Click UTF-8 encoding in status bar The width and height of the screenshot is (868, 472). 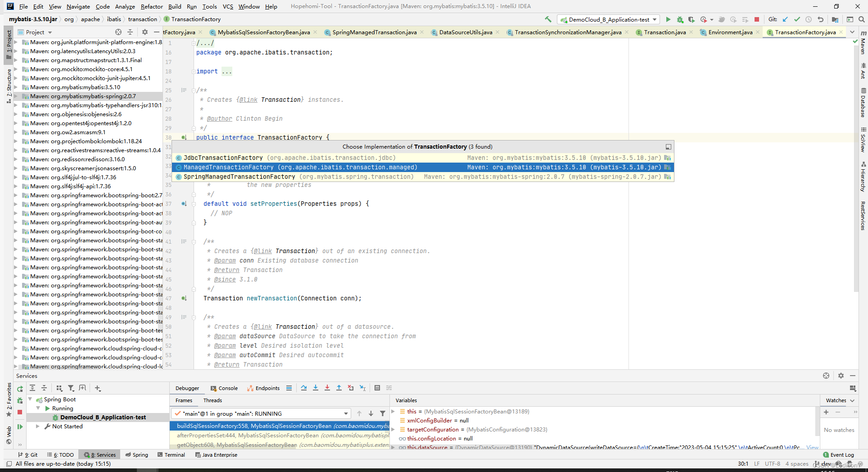coord(772,463)
